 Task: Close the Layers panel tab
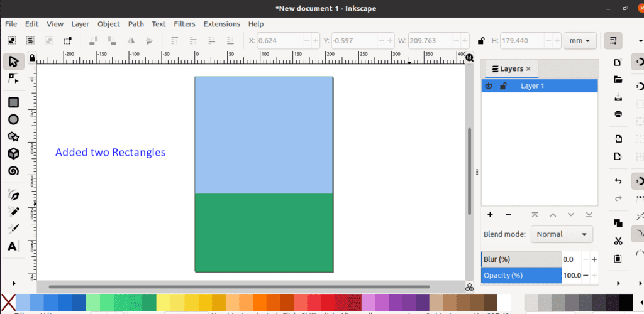pos(528,68)
